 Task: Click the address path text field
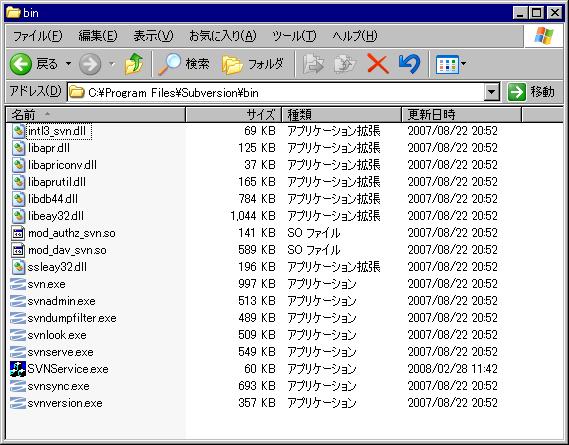tap(276, 93)
